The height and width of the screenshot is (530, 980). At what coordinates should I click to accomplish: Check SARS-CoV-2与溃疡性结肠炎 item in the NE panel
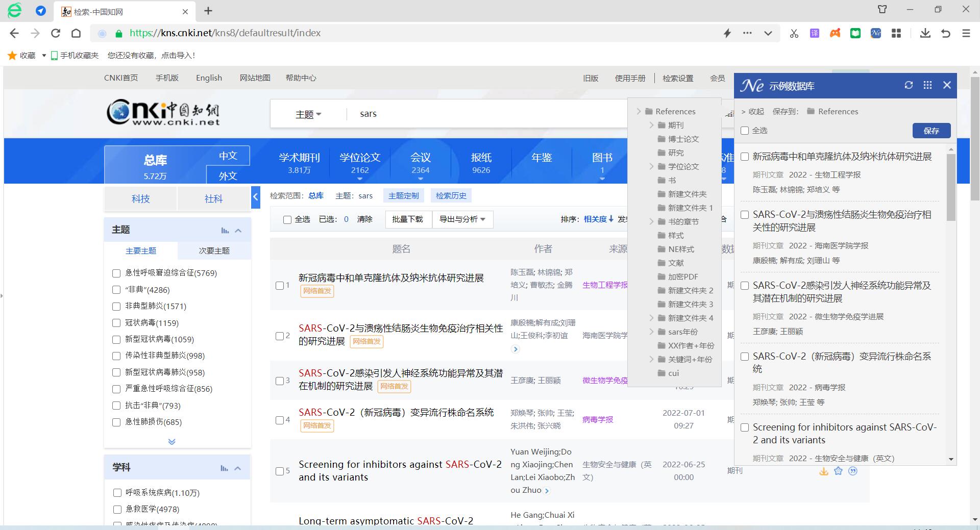click(745, 215)
